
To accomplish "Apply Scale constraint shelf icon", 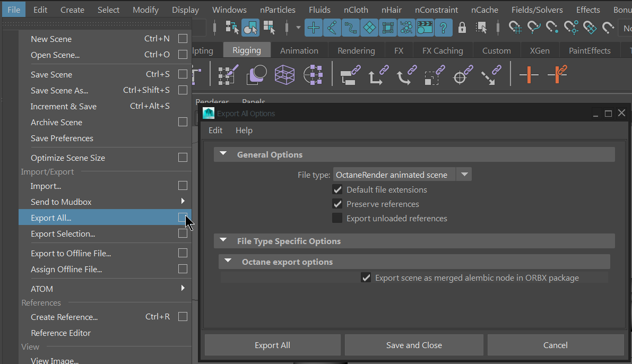I will pyautogui.click(x=435, y=75).
